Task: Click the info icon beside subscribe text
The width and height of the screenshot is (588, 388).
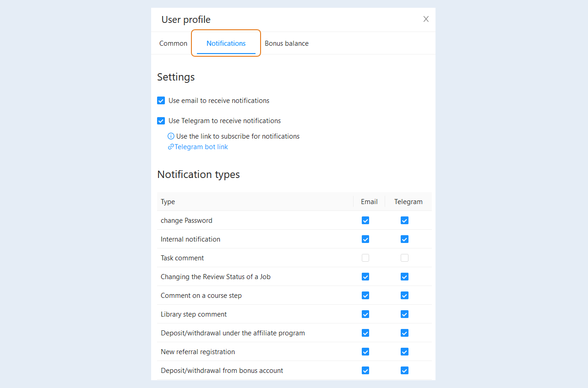Action: point(171,136)
